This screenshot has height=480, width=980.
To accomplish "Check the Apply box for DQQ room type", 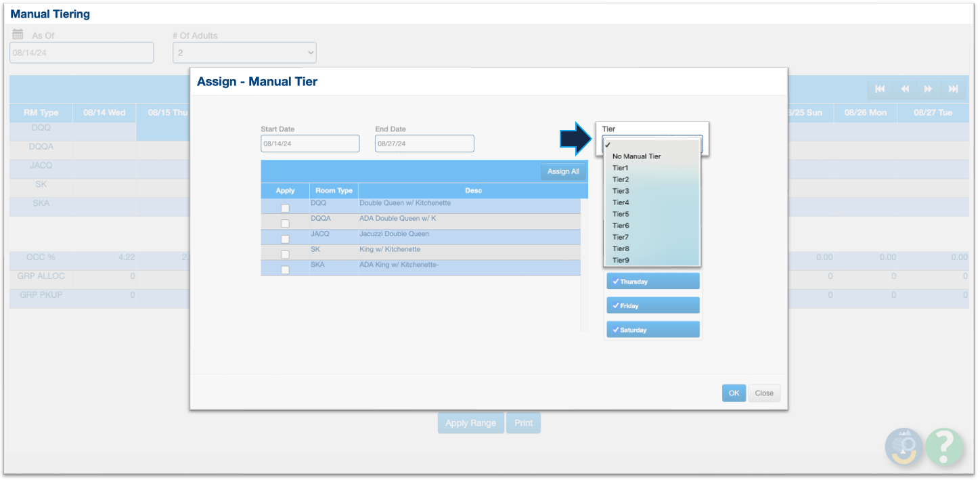I will tap(285, 208).
